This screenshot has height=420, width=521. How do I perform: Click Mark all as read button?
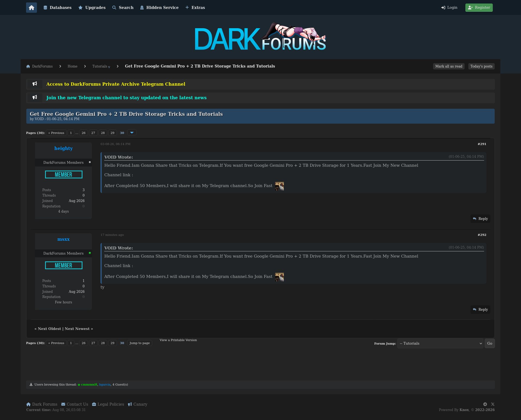pos(449,66)
